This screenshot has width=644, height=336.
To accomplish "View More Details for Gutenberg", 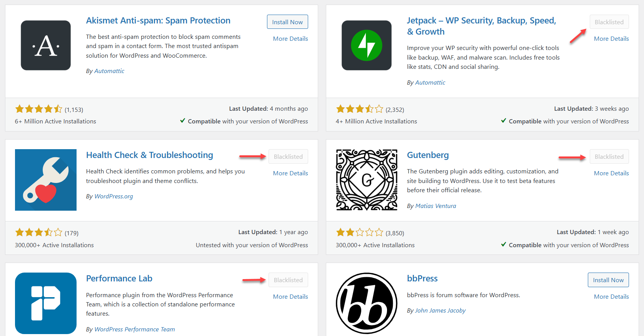I will [611, 173].
